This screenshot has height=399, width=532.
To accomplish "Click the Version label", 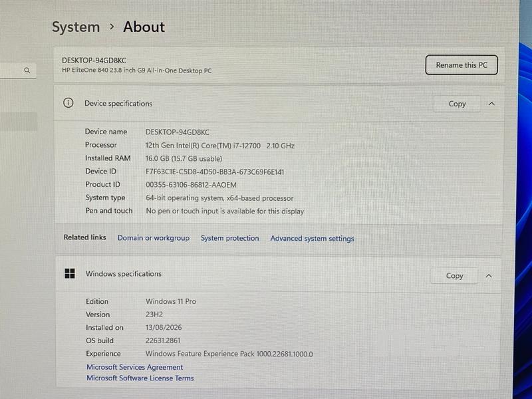I will [x=98, y=315].
